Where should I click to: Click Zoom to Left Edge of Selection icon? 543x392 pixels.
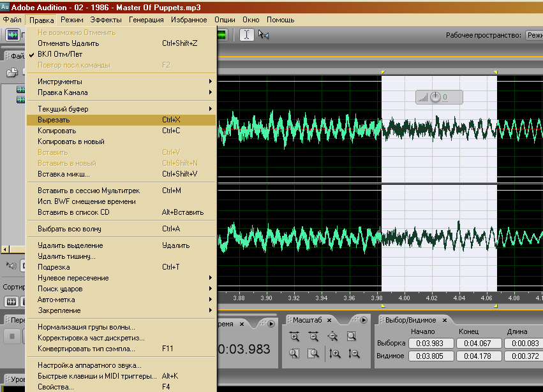(x=294, y=353)
